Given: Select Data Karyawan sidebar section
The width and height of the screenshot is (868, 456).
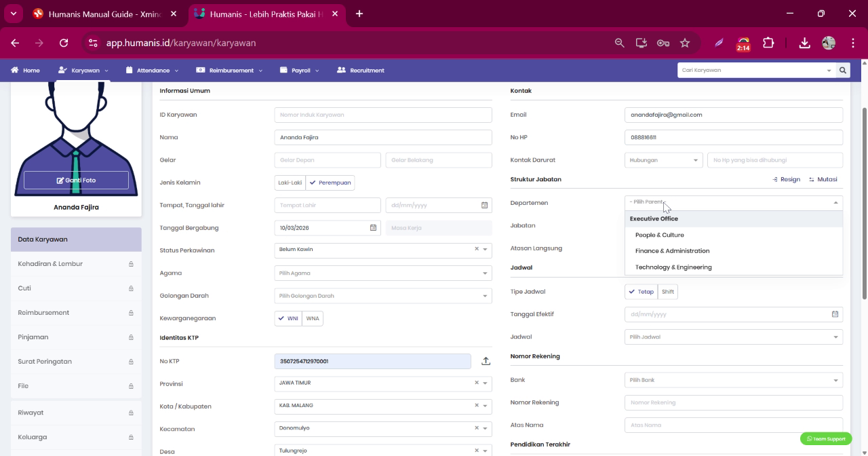Looking at the screenshot, I should point(76,240).
